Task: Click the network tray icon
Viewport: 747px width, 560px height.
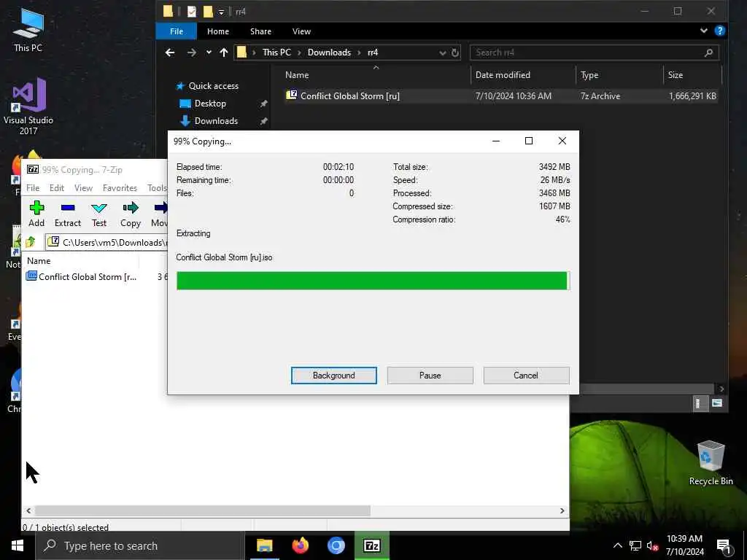Action: 635,545
